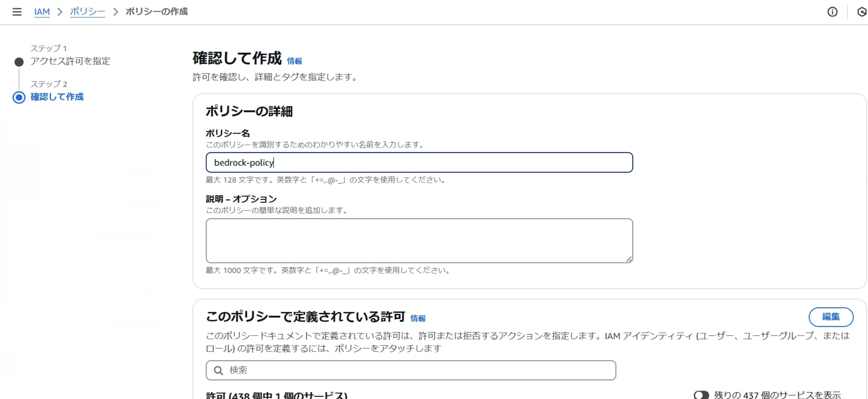Navigate to ポリシー using the breadcrumb
868x399 pixels.
point(87,11)
